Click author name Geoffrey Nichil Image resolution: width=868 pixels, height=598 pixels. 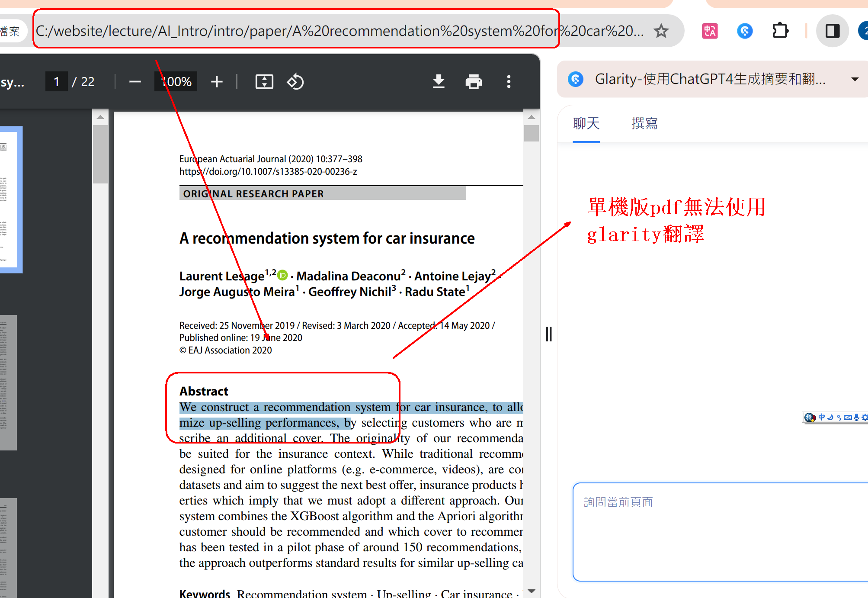[x=350, y=292]
